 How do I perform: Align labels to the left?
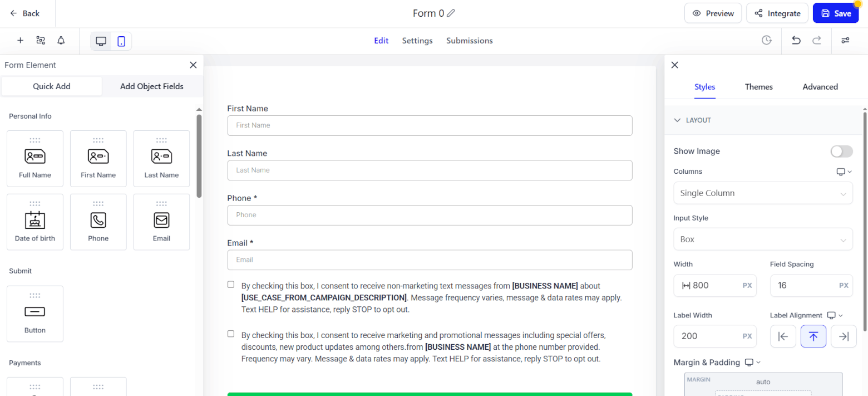(x=783, y=336)
